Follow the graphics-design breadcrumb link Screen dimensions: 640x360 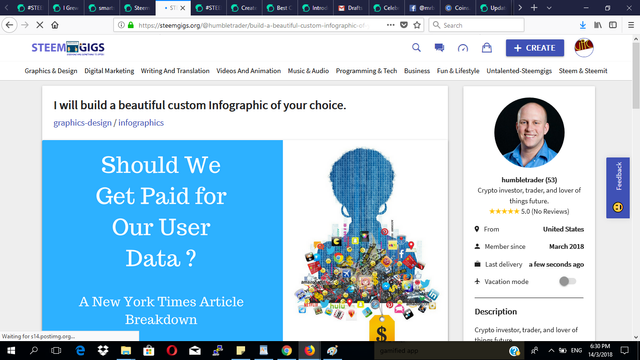(x=82, y=123)
